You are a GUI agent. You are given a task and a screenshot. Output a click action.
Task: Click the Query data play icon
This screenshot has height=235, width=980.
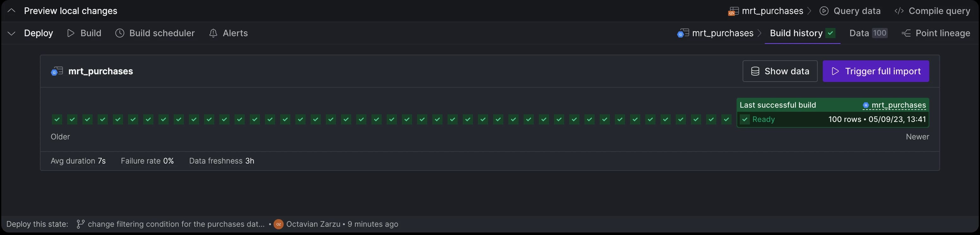[x=824, y=11]
